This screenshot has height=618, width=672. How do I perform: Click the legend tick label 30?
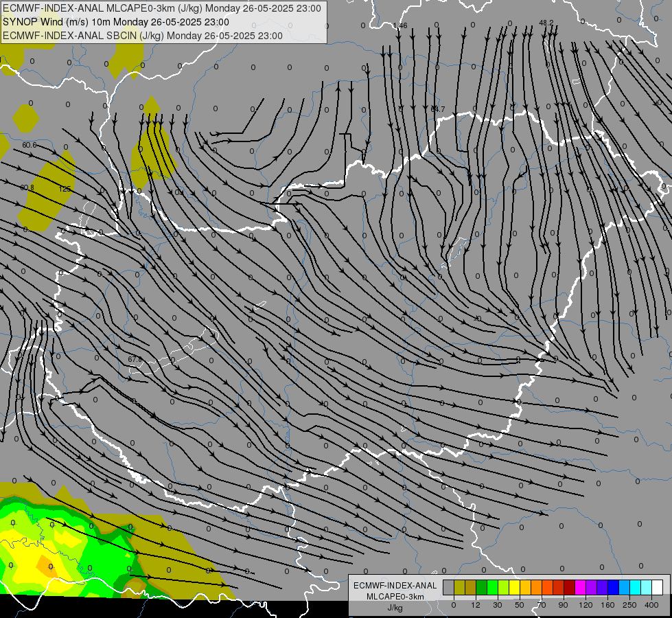[498, 606]
